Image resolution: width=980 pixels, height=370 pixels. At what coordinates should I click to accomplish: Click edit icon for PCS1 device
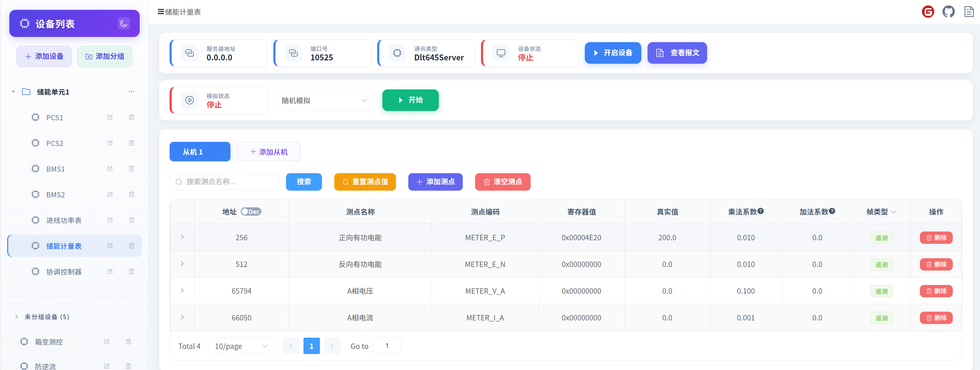point(110,117)
